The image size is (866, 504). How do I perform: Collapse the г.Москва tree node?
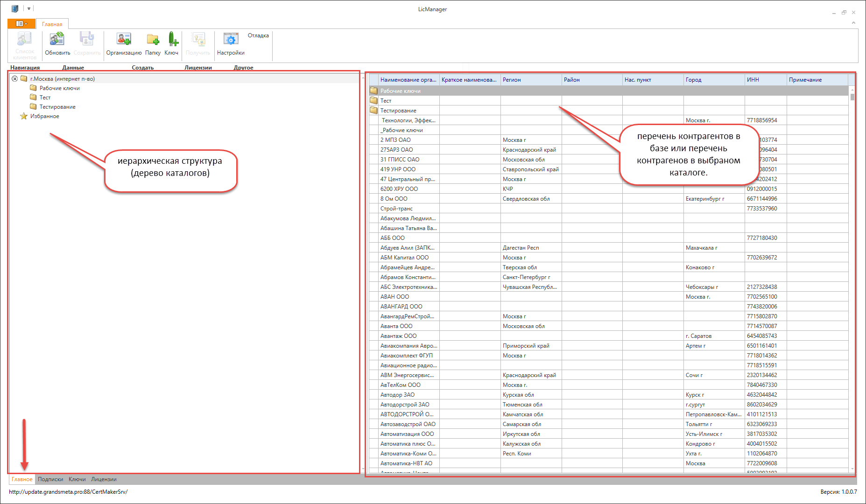tap(14, 78)
